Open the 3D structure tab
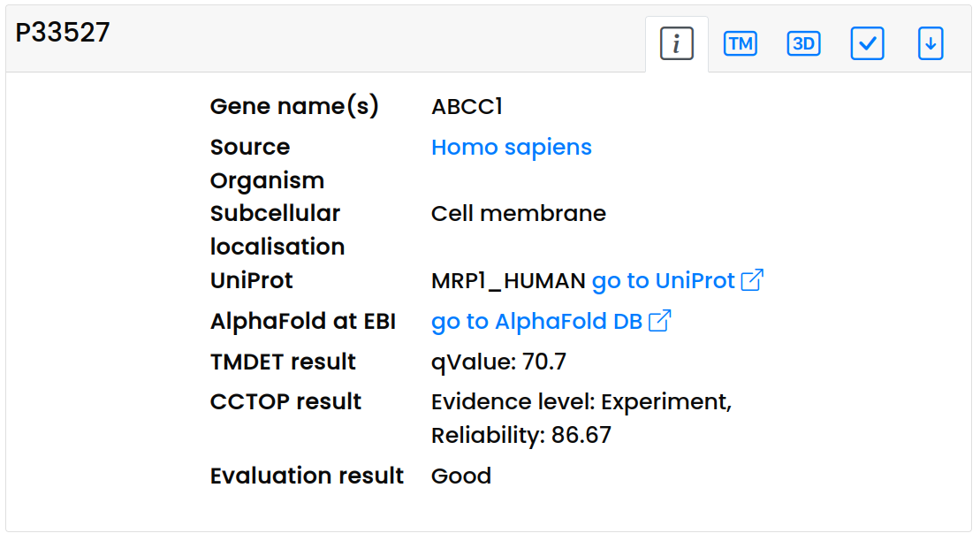This screenshot has width=980, height=541. pos(803,43)
